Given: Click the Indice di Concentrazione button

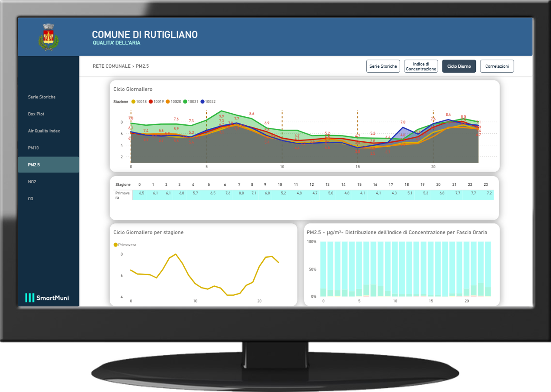Looking at the screenshot, I should 421,66.
